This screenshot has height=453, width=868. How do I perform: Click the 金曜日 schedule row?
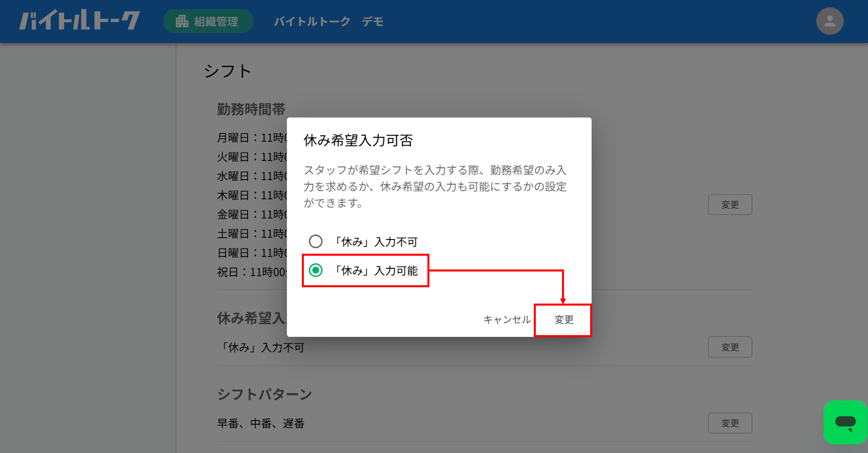point(252,214)
